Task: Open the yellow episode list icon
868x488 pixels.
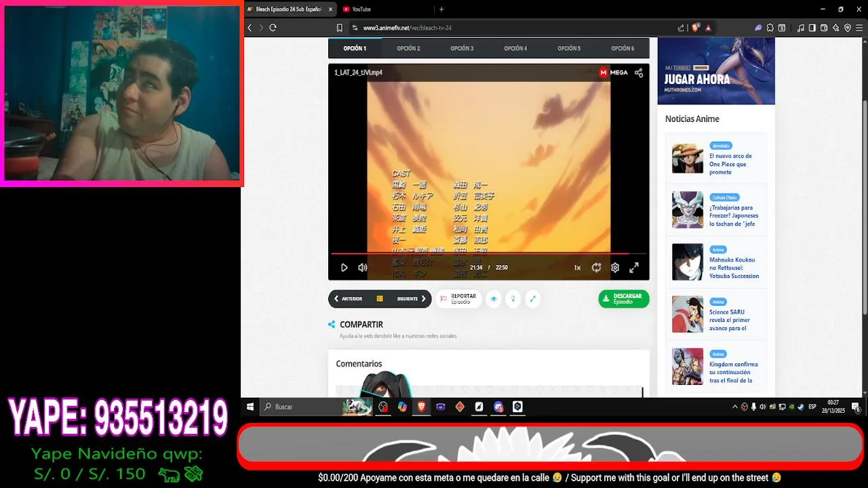Action: point(380,299)
